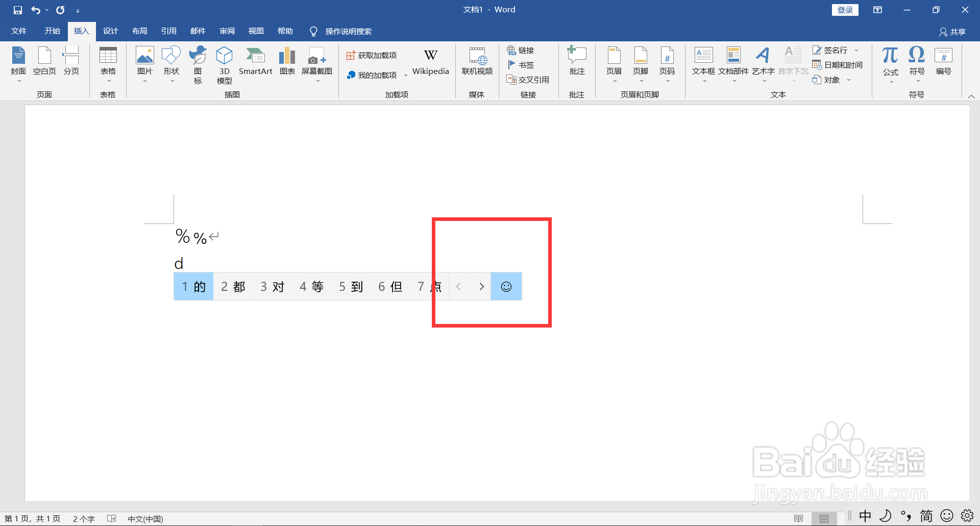Screen dimensions: 980x526
Task: Open Quick Parts (文档部件)
Action: tap(733, 65)
